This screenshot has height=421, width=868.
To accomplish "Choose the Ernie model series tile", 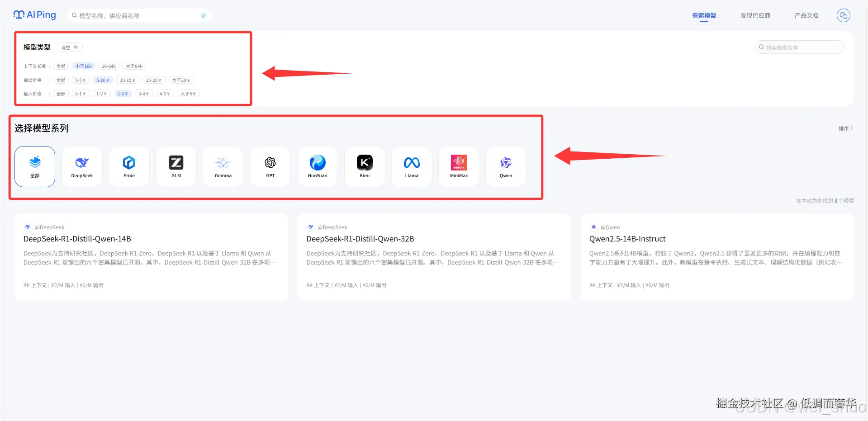I will pyautogui.click(x=129, y=166).
